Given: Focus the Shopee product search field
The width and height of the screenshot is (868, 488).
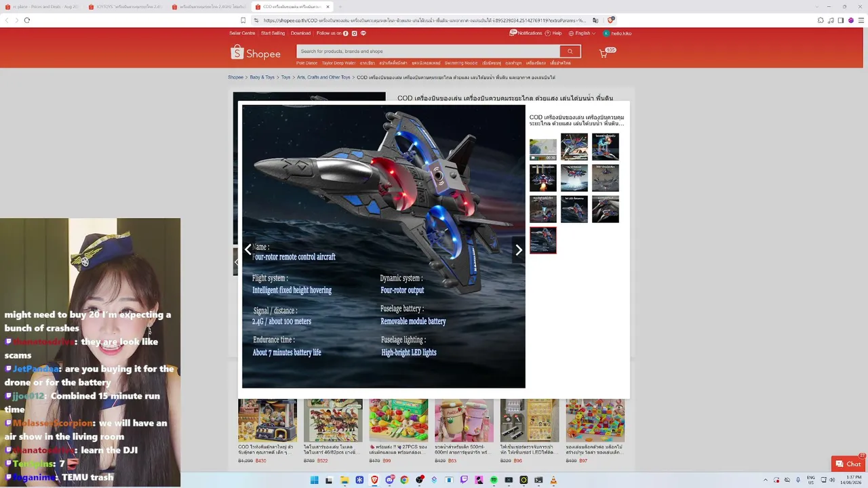Looking at the screenshot, I should [x=428, y=52].
